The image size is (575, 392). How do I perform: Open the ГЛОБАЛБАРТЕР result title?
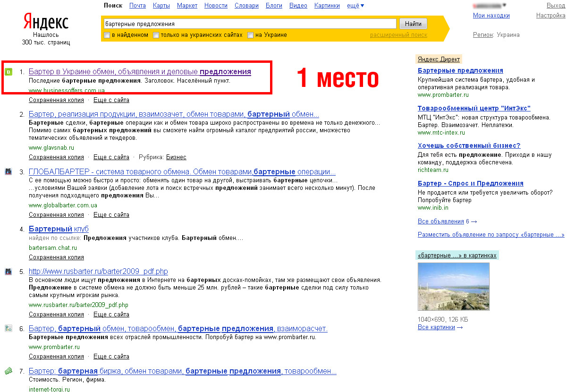[x=182, y=172]
